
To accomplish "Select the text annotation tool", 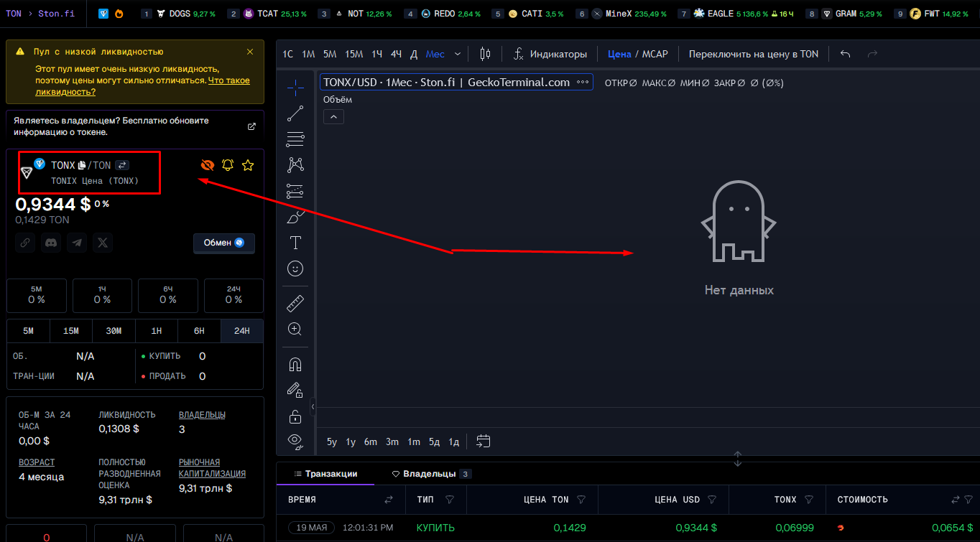I will 295,243.
